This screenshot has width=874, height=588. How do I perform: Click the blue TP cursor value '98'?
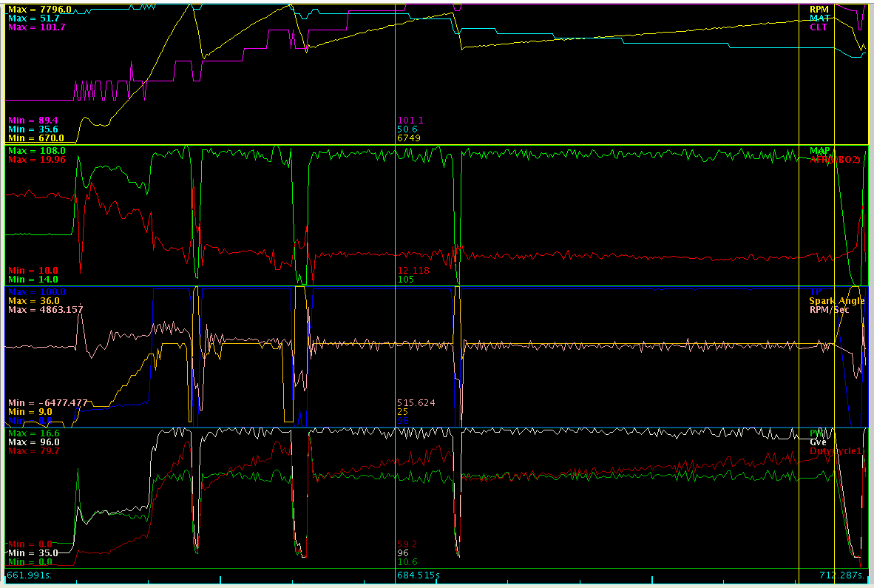[x=402, y=421]
